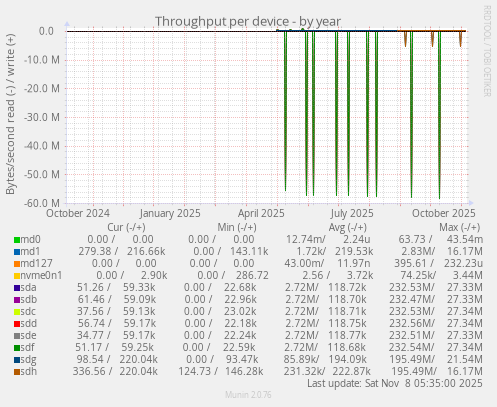The width and height of the screenshot is (497, 407).
Task: Click sdc current read value '37.56'
Action: (x=90, y=311)
